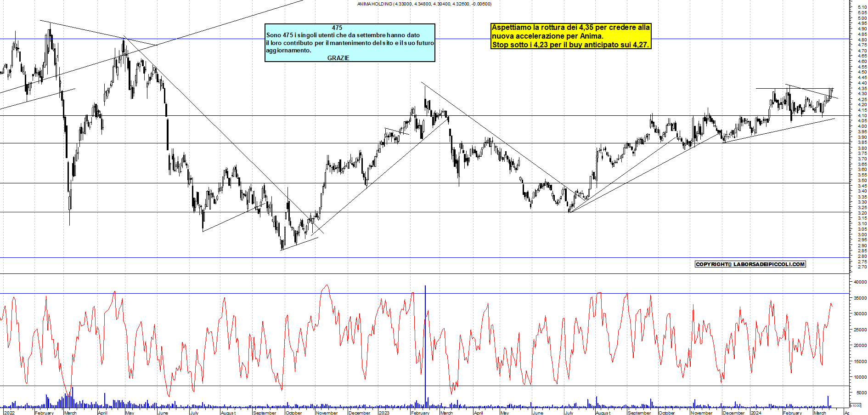Click the 2.70 price axis label
Image resolution: width=868 pixels, height=415 pixels.
click(x=862, y=267)
